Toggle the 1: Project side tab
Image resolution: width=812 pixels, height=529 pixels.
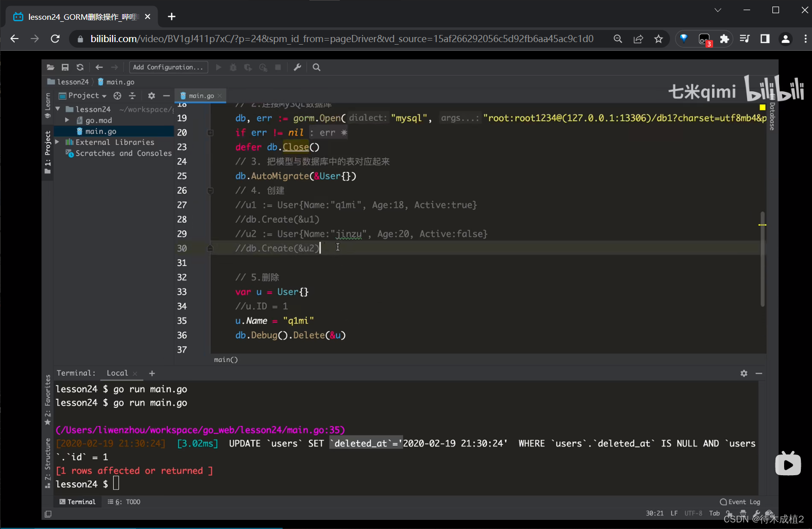48,152
